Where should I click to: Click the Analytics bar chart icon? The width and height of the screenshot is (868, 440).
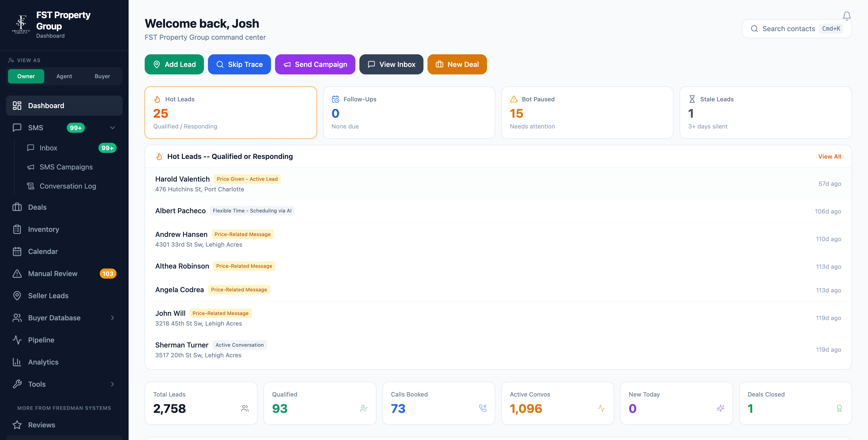point(17,362)
